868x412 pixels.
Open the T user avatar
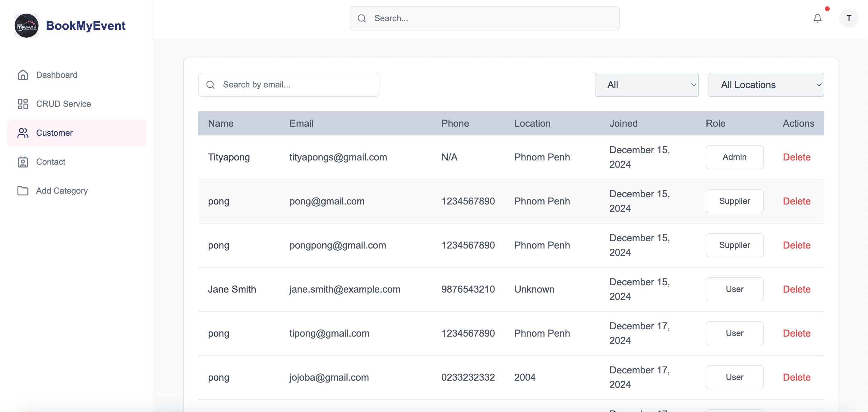click(848, 18)
